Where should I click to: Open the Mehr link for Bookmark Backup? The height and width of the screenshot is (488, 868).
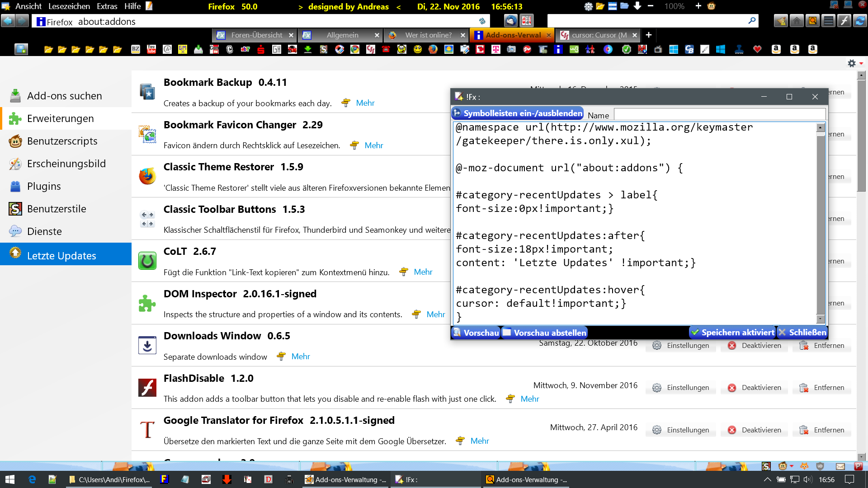(365, 103)
